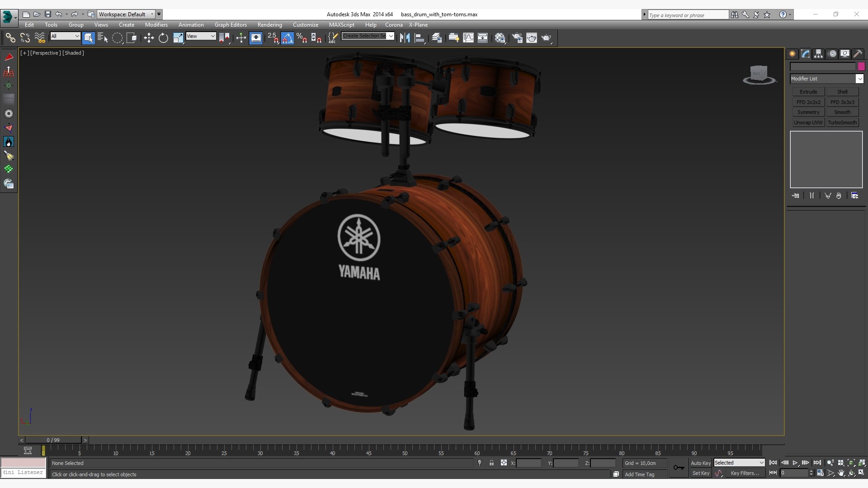
Task: Click the Shell modifier button
Action: tap(842, 92)
